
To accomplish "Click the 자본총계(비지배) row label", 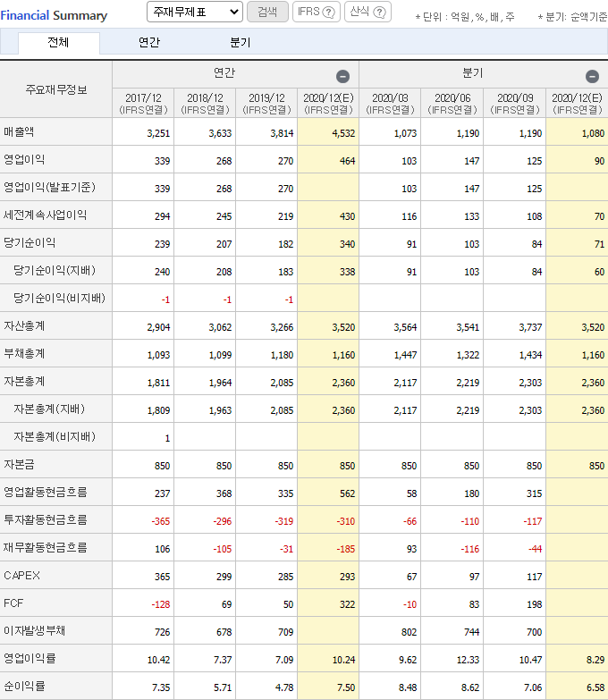I will pos(55,437).
